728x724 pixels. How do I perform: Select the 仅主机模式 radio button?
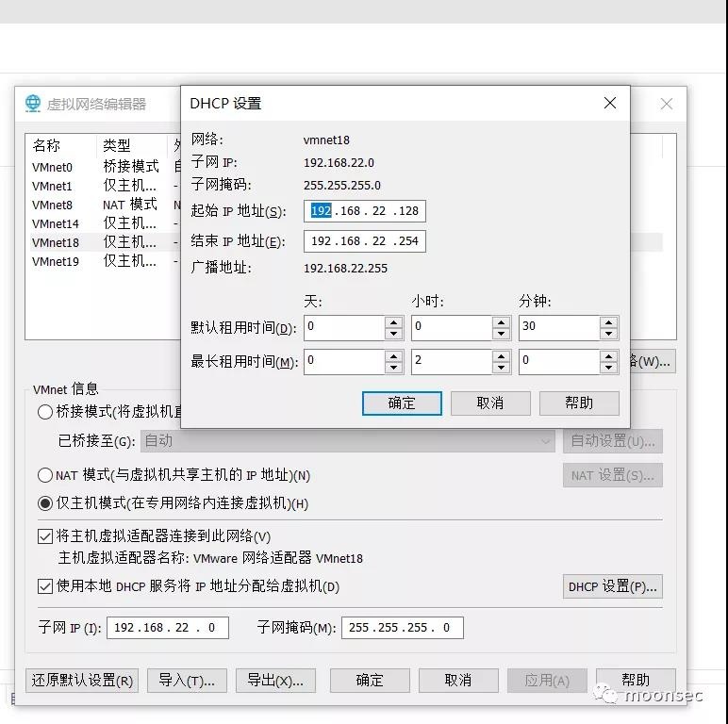pos(45,503)
